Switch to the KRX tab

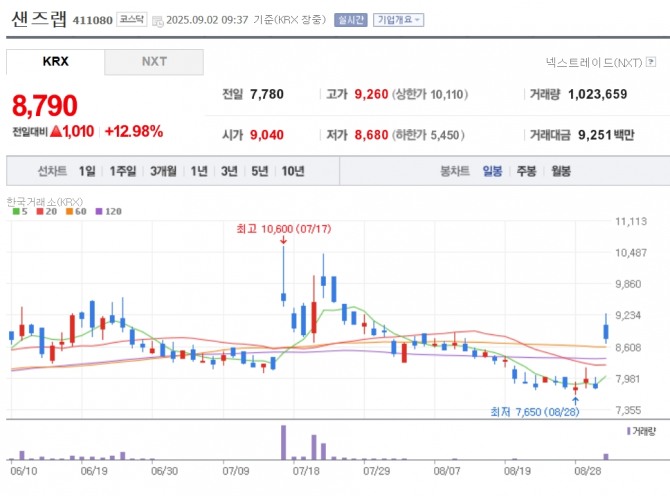[x=56, y=62]
